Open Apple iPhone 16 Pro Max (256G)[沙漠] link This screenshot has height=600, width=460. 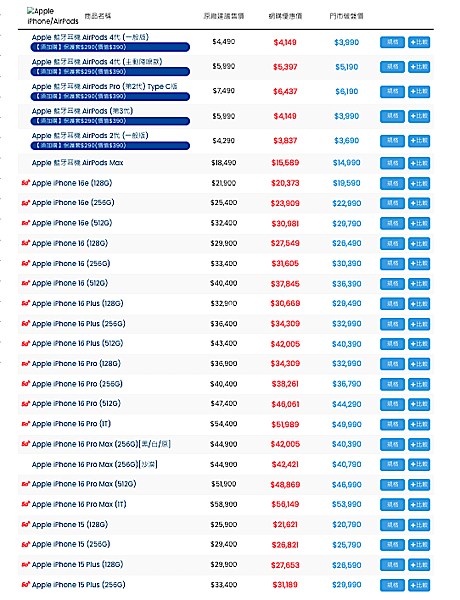(x=95, y=464)
